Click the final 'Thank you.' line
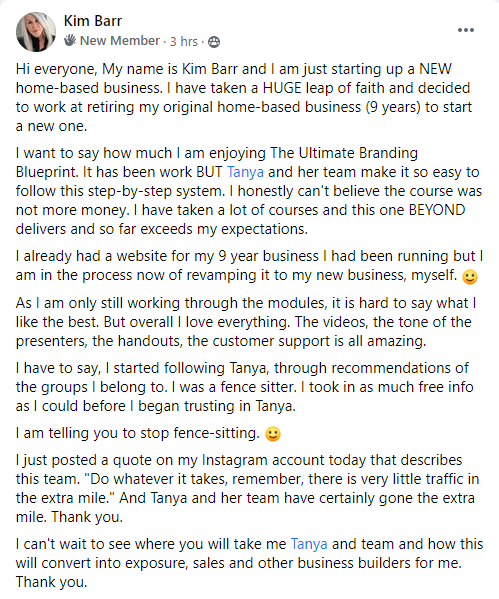499x599 pixels. tap(52, 582)
